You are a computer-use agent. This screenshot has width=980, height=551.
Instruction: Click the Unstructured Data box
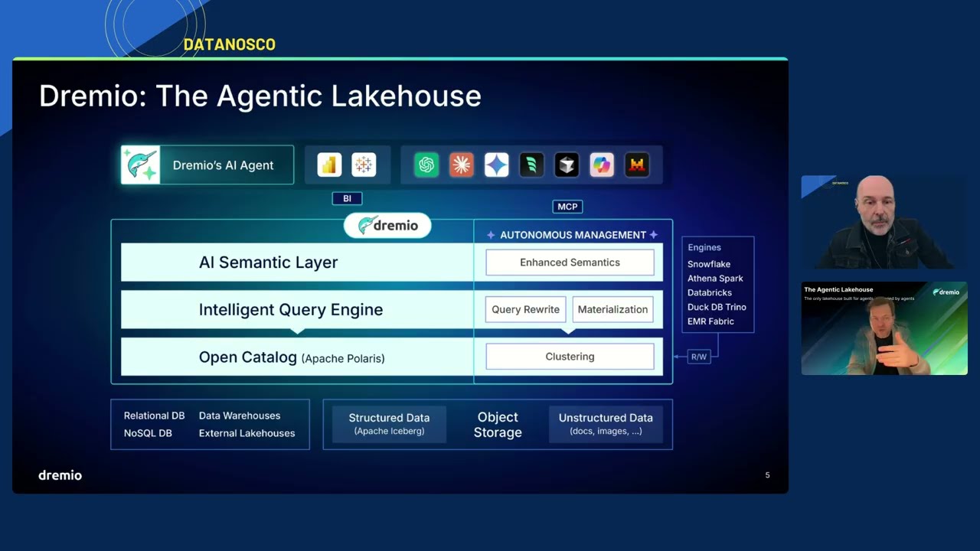[x=606, y=424]
